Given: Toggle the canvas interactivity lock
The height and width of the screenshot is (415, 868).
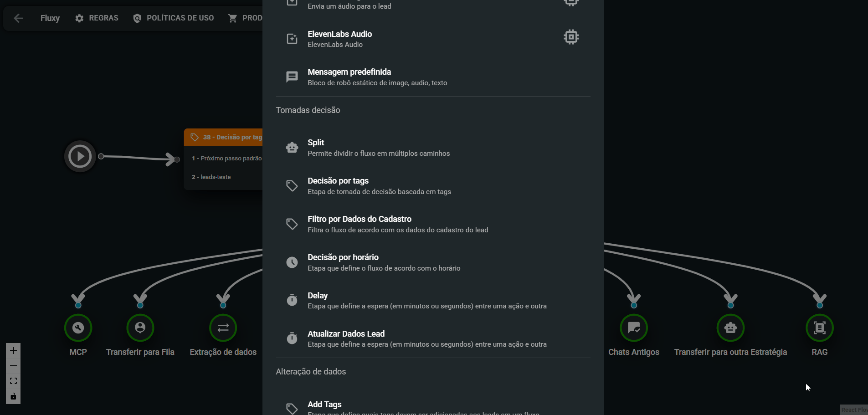Looking at the screenshot, I should [x=13, y=396].
